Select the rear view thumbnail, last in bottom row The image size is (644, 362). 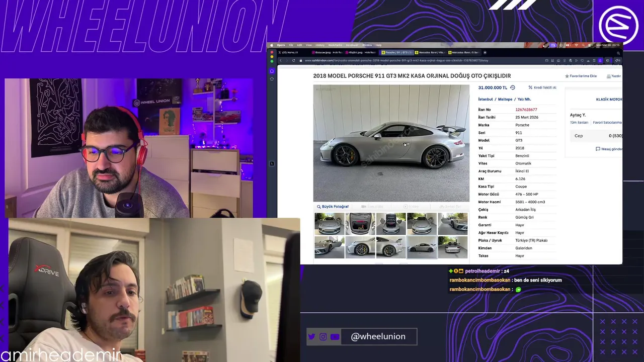click(453, 247)
